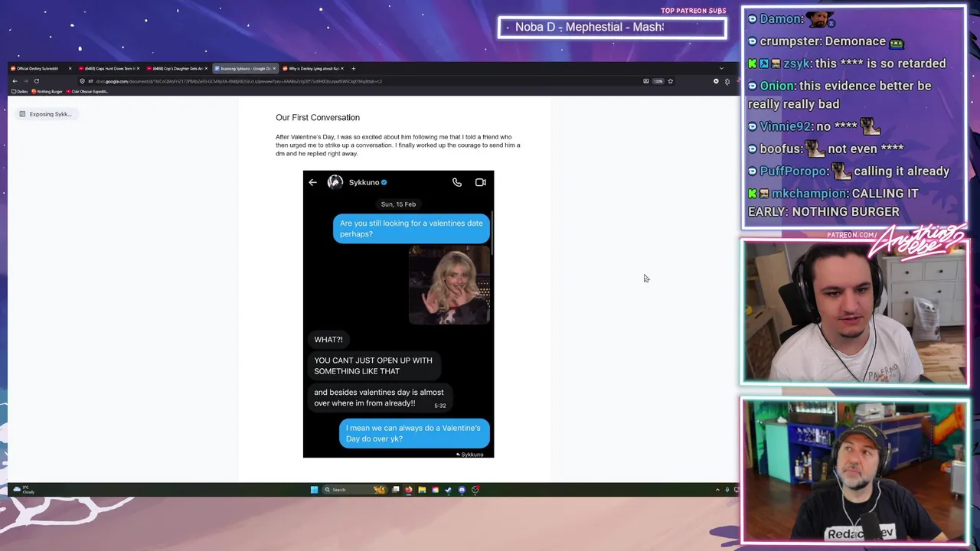Open Steam from the taskbar
980x551 pixels.
point(449,490)
